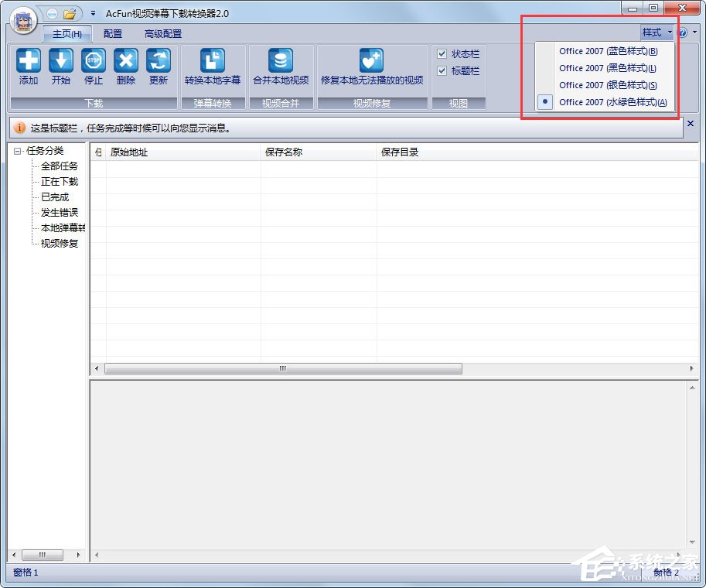The height and width of the screenshot is (588, 706).
Task: Start download with the 开始 icon
Action: [61, 61]
